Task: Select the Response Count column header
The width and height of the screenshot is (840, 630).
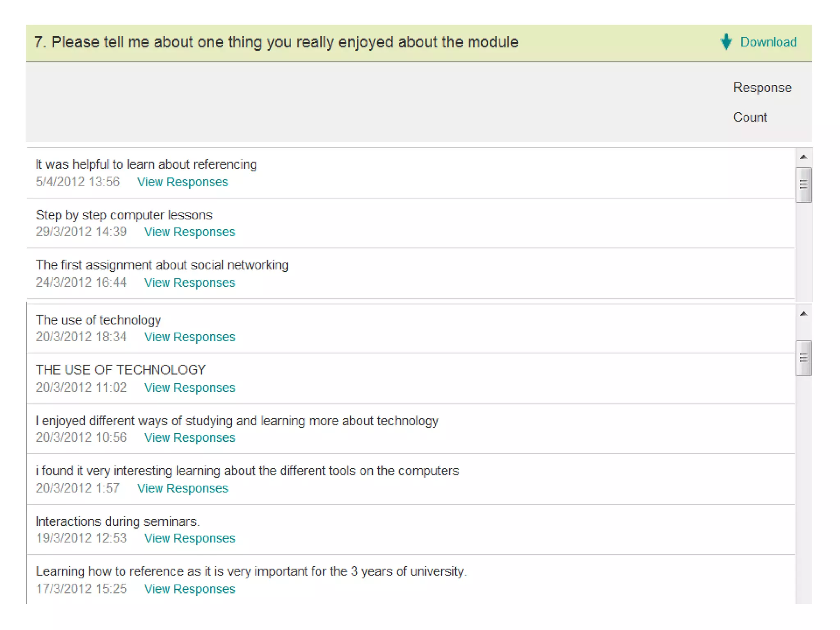Action: pyautogui.click(x=761, y=102)
